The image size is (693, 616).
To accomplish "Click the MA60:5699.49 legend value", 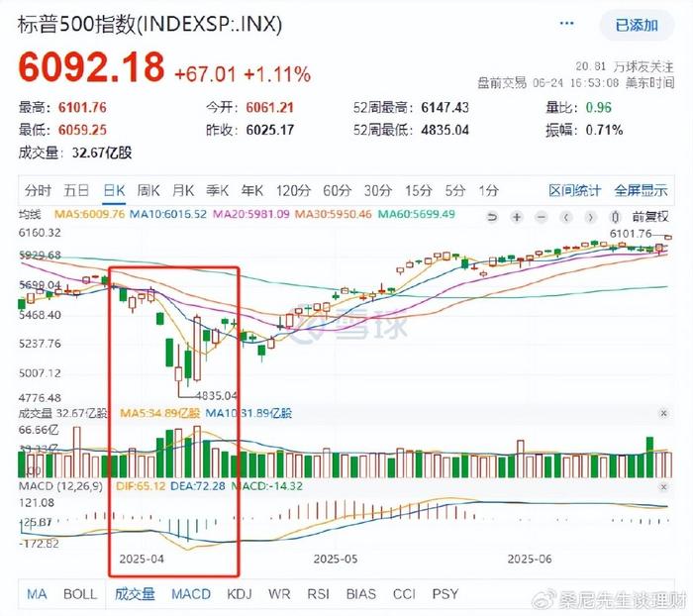I will pos(417,215).
